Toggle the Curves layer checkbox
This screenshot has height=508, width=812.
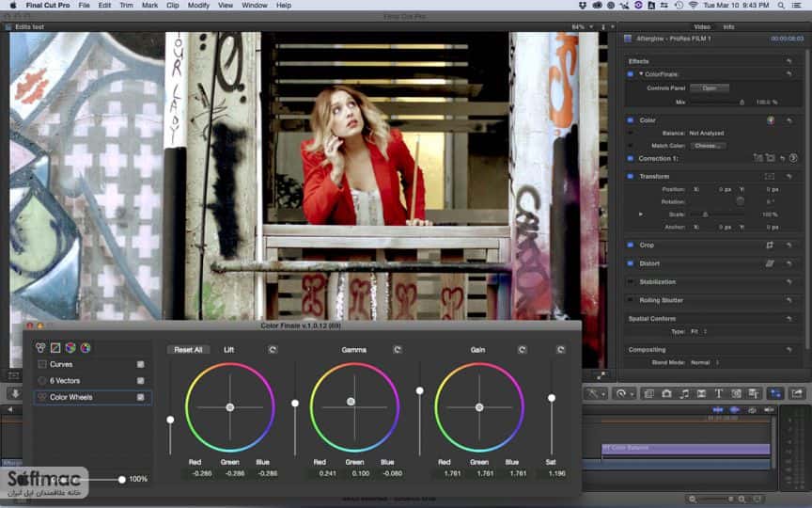tap(140, 364)
